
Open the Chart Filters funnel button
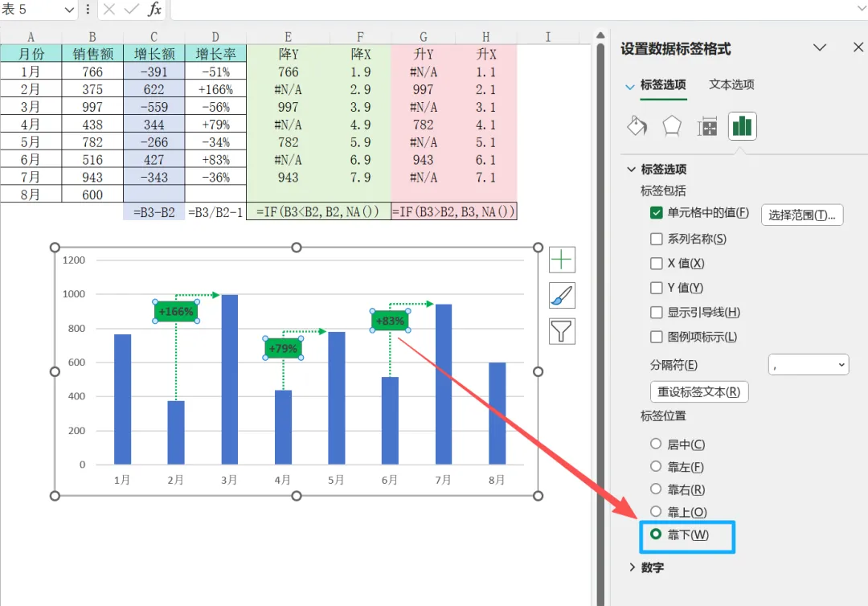pyautogui.click(x=562, y=331)
